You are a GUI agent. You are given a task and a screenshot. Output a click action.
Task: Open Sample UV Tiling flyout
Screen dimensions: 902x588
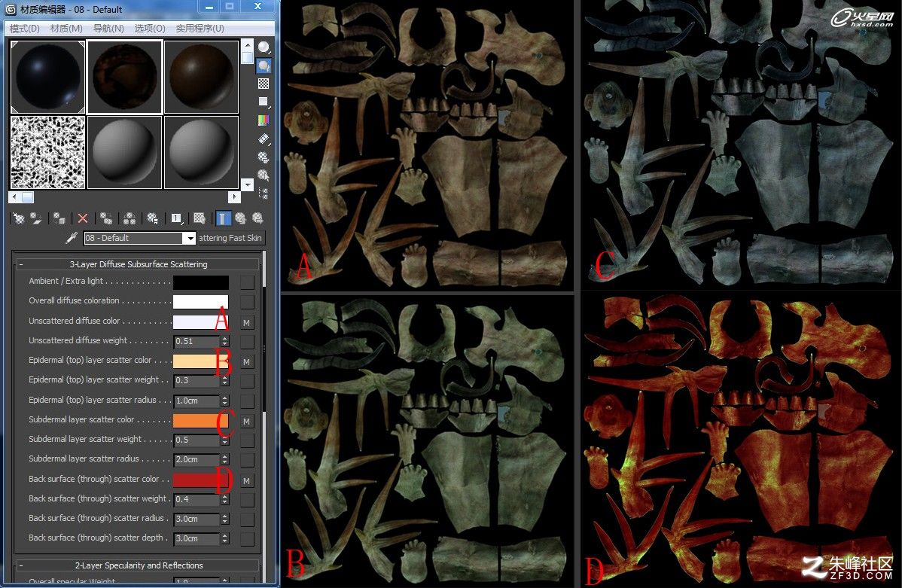click(264, 102)
